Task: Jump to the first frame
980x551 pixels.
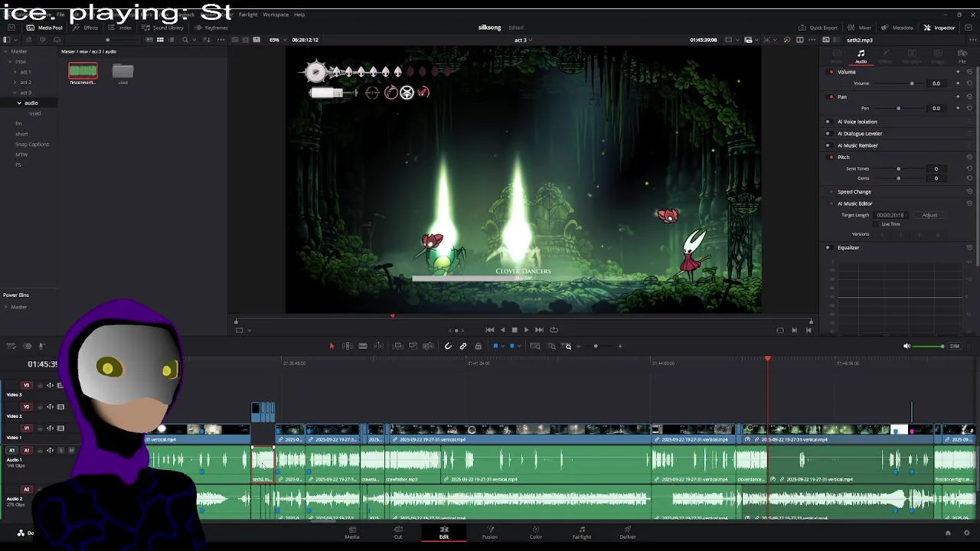Action: 490,330
